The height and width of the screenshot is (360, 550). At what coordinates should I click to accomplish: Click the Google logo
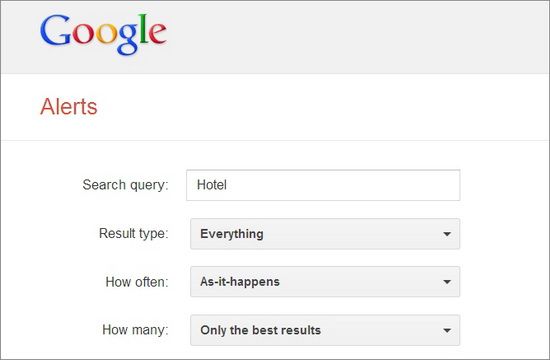[103, 34]
